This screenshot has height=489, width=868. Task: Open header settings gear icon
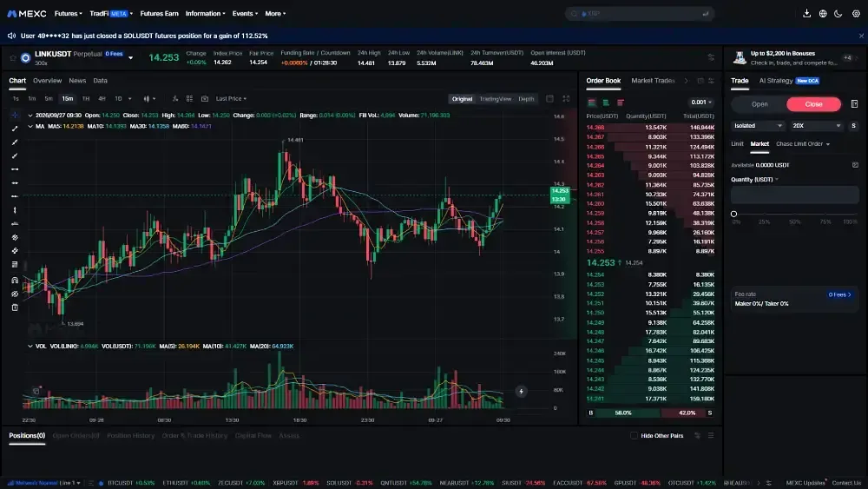(856, 13)
